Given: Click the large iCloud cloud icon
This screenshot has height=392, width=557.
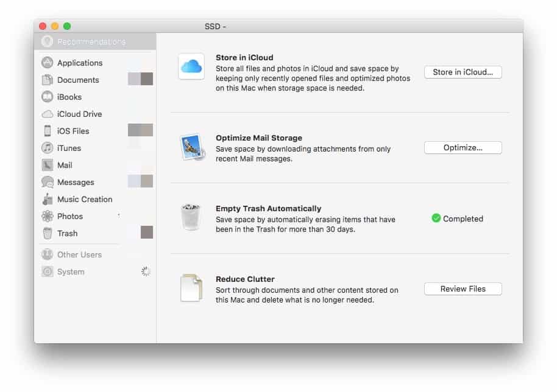Looking at the screenshot, I should coord(191,67).
